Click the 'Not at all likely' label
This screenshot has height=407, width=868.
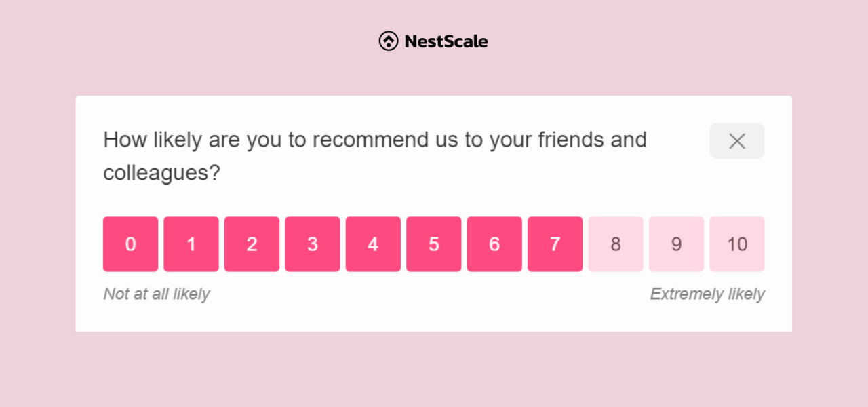[x=157, y=294]
